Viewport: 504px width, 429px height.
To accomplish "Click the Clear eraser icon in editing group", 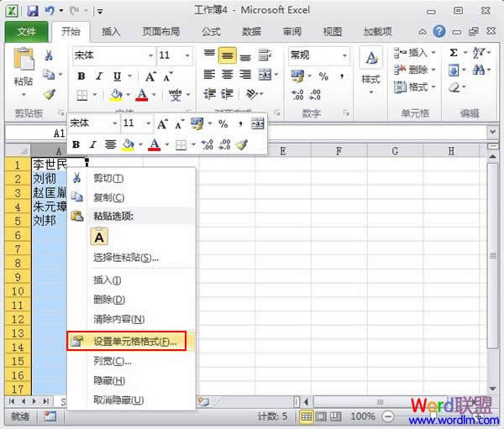I will (454, 87).
